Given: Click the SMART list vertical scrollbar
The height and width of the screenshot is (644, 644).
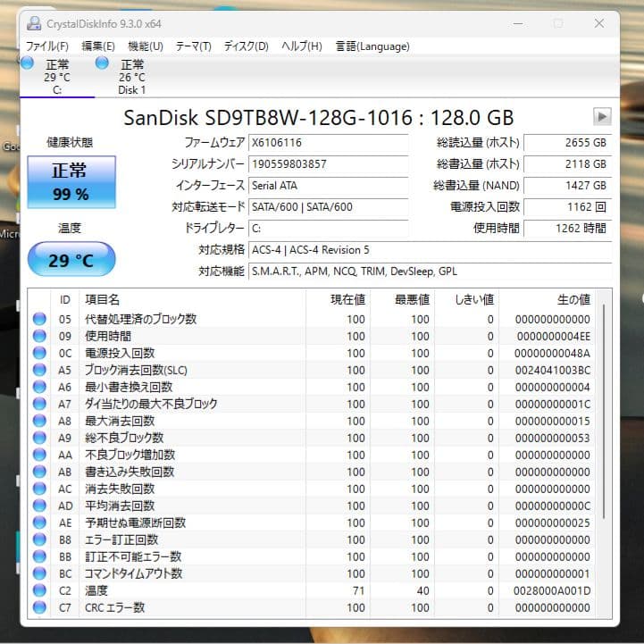Looking at the screenshot, I should coord(603,411).
